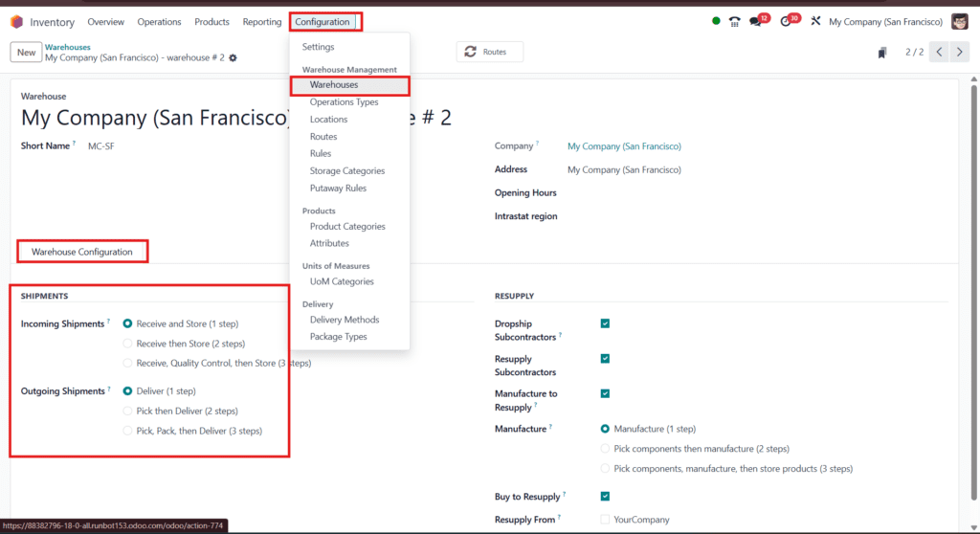The image size is (980, 534).
Task: Select Deliver (1 step) outgoing option
Action: coord(127,390)
